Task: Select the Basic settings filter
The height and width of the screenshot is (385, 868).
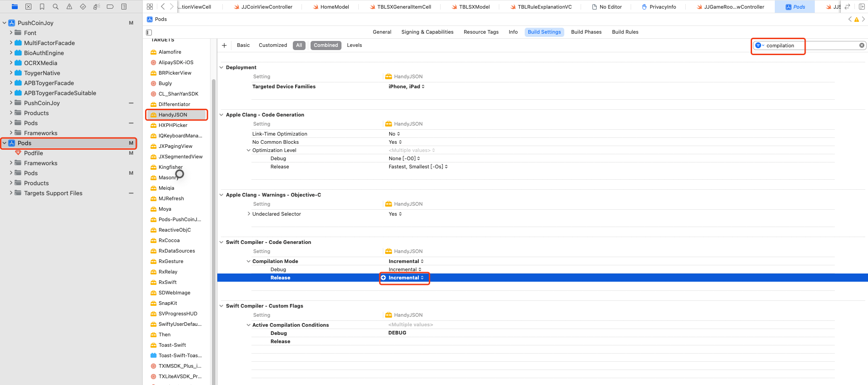Action: 243,46
